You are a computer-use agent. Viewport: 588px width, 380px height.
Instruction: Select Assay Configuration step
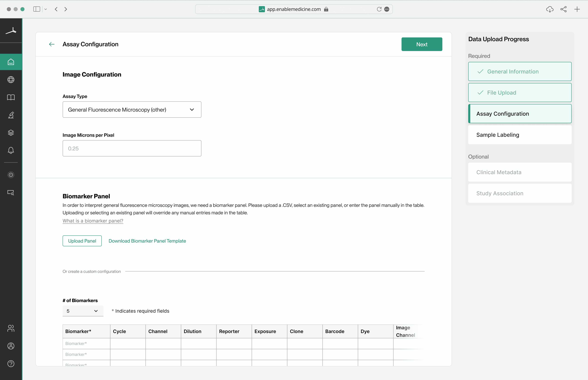(x=520, y=114)
